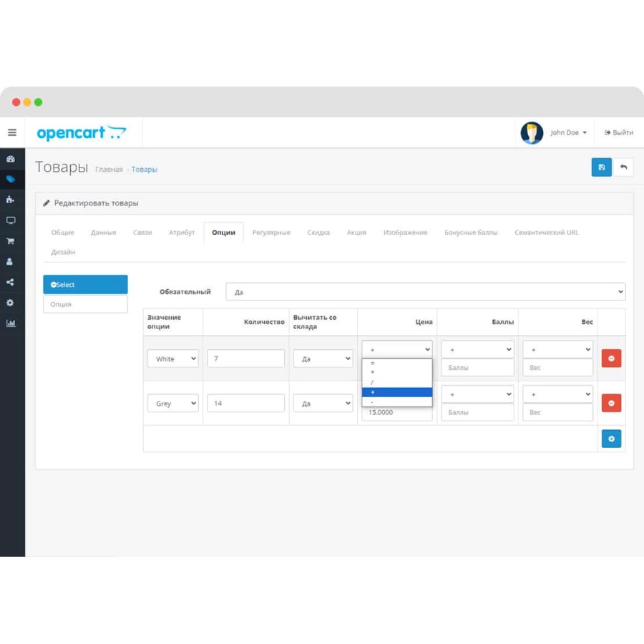Select the Опции tab
The width and height of the screenshot is (644, 644).
(223, 233)
